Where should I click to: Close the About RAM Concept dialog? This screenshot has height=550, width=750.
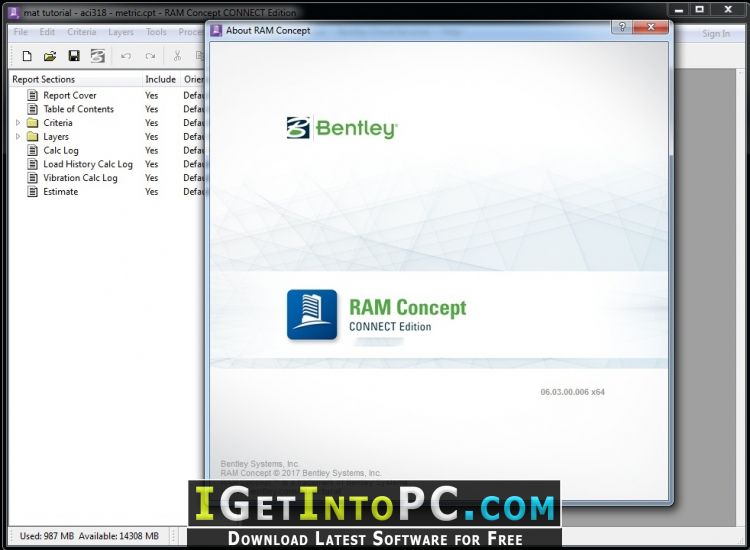(651, 27)
